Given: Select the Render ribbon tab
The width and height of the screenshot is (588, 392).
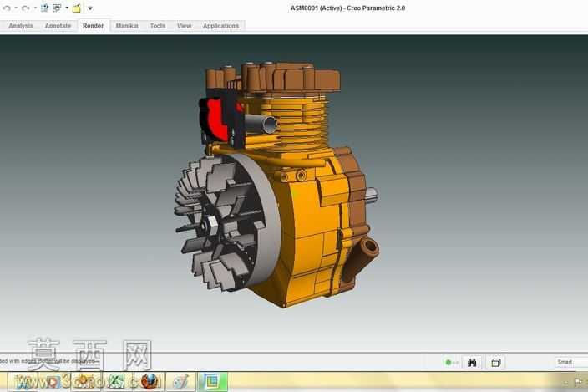Looking at the screenshot, I should (93, 26).
